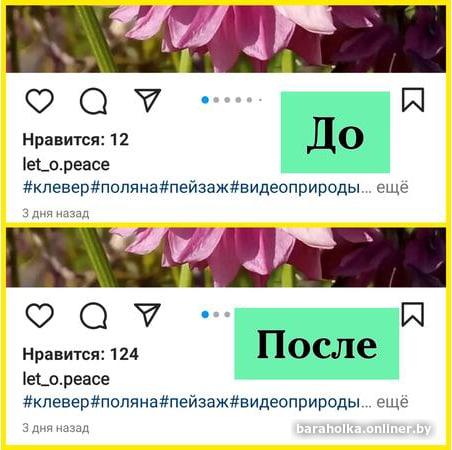Expand top caption with 'ещё' link
Screen dimensions: 452x450
click(x=392, y=187)
